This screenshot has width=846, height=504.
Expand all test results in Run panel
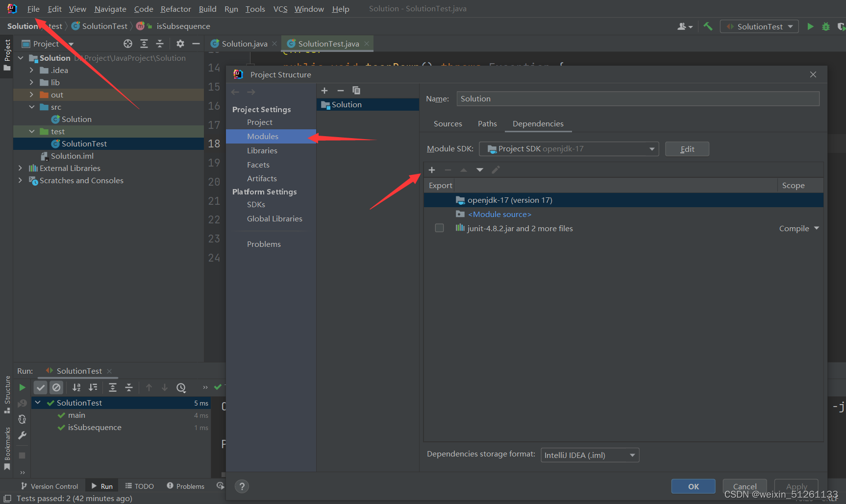113,387
